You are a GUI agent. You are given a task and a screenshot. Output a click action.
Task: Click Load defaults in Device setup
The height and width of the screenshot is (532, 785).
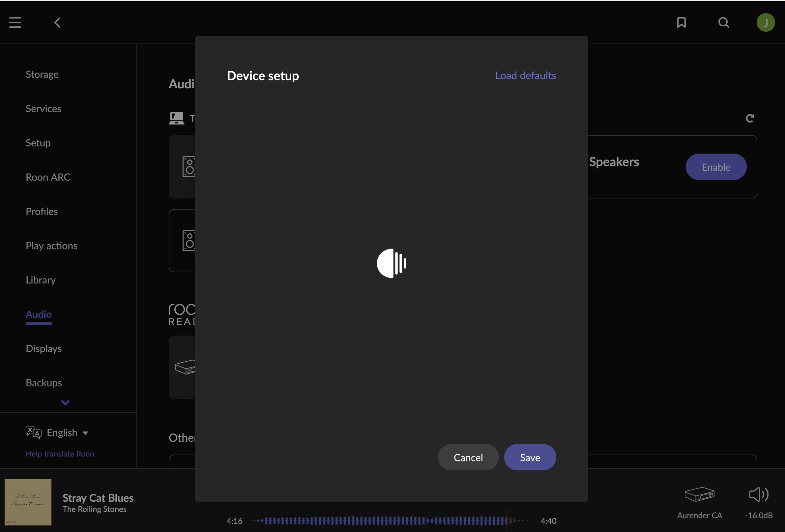click(x=526, y=75)
